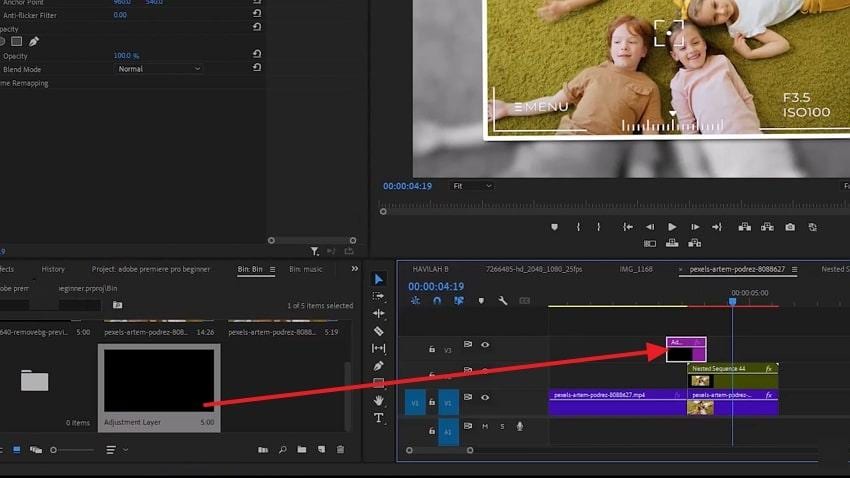Open the HAVILAH B sequence tab
This screenshot has width=850, height=478.
430,269
